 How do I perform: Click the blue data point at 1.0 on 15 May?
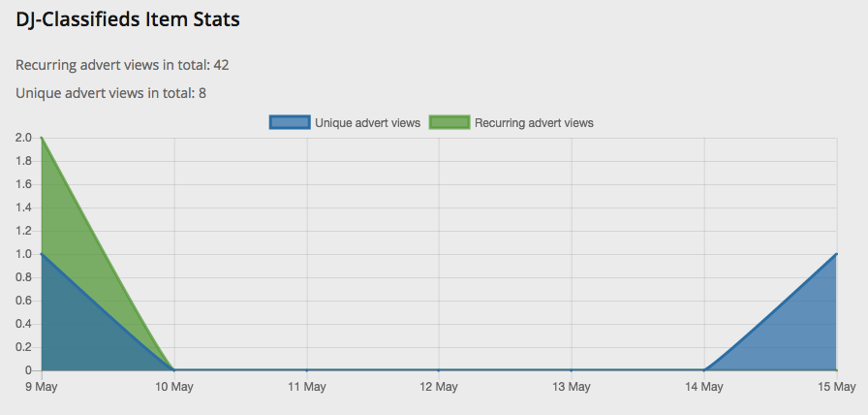[836, 254]
